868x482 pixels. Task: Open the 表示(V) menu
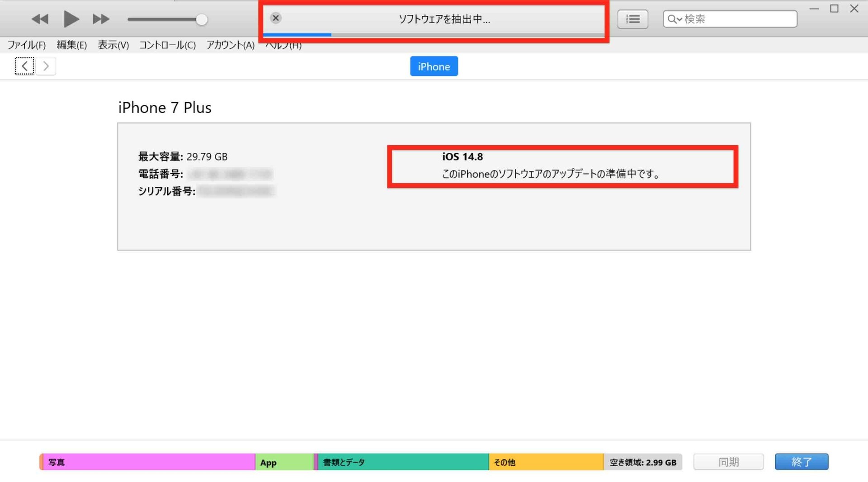[x=113, y=45]
